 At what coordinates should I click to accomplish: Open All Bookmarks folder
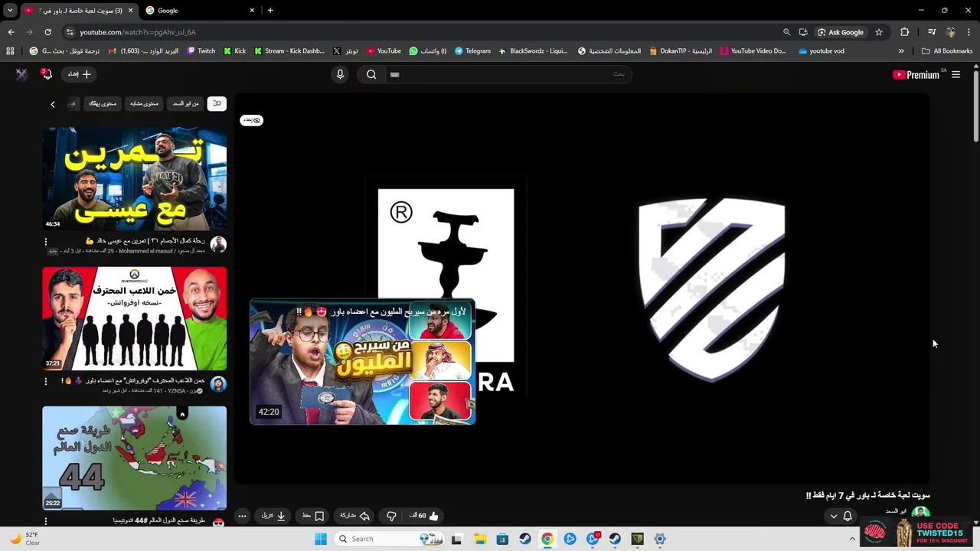point(947,51)
